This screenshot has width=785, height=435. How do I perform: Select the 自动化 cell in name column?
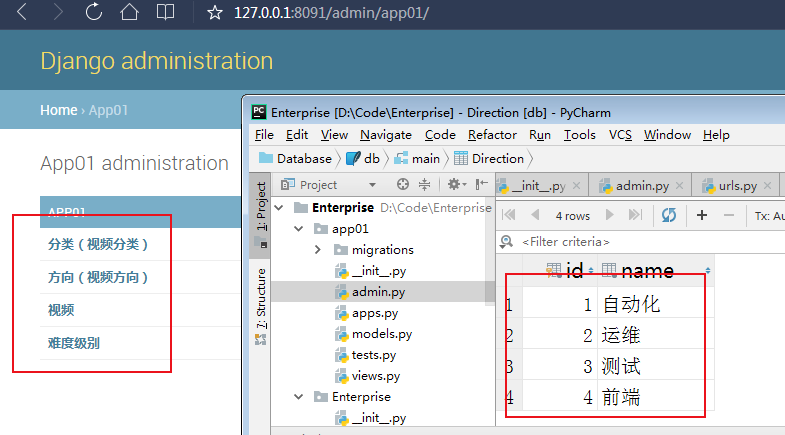point(655,304)
